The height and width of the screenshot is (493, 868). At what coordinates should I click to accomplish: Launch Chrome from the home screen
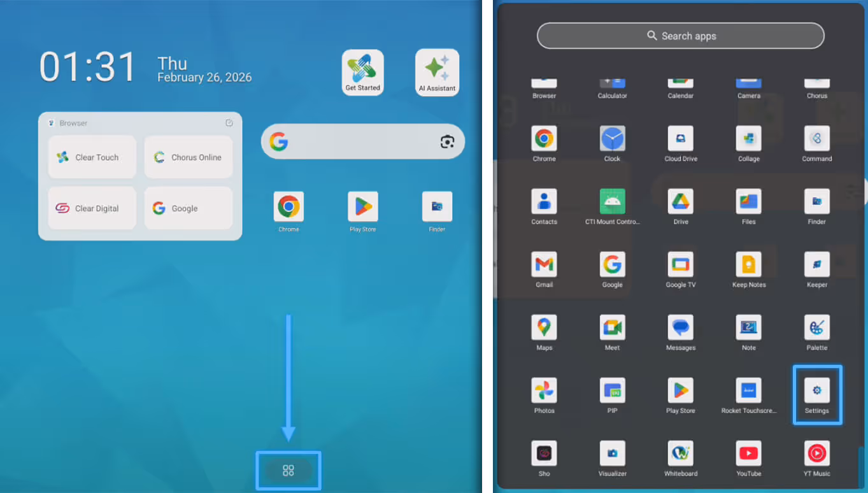(x=288, y=211)
